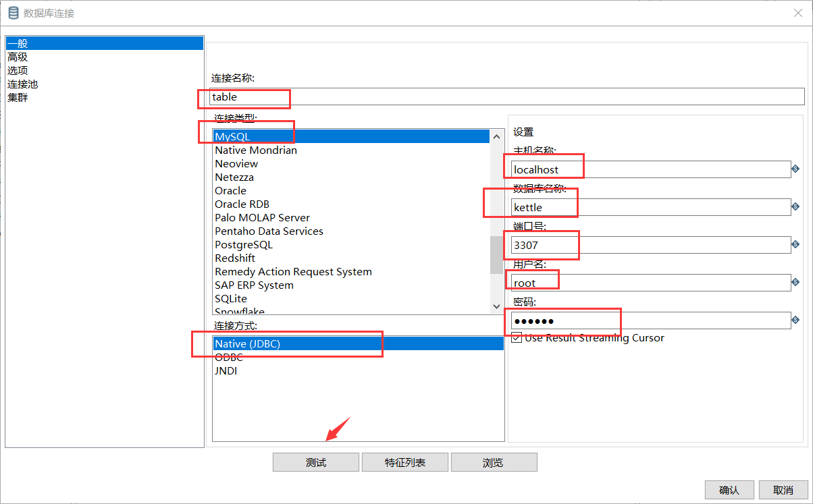This screenshot has height=504, width=813.
Task: Select Redshift connection type
Action: coord(351,258)
